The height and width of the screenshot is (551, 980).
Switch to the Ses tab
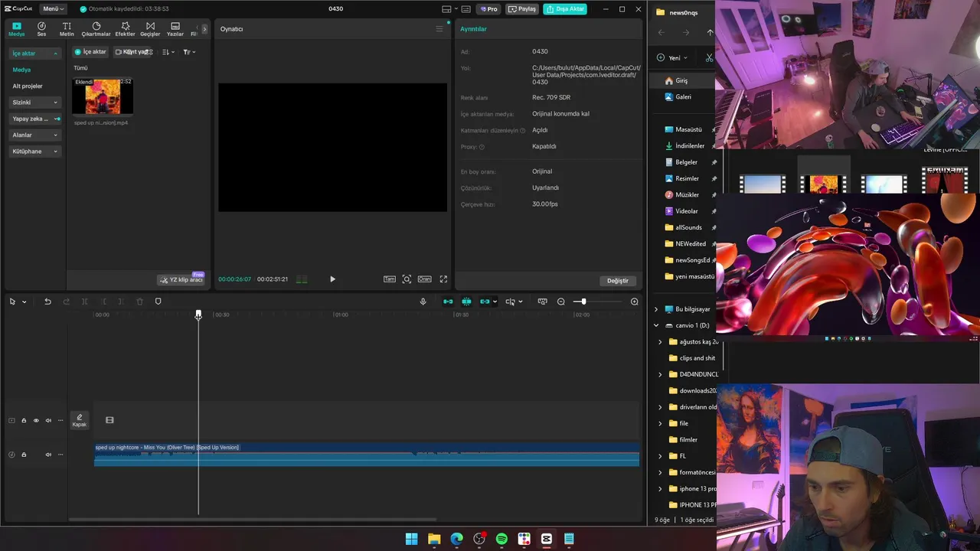coord(41,29)
